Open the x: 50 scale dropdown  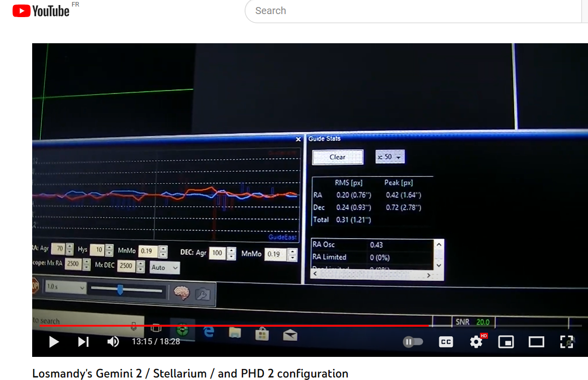(x=390, y=157)
